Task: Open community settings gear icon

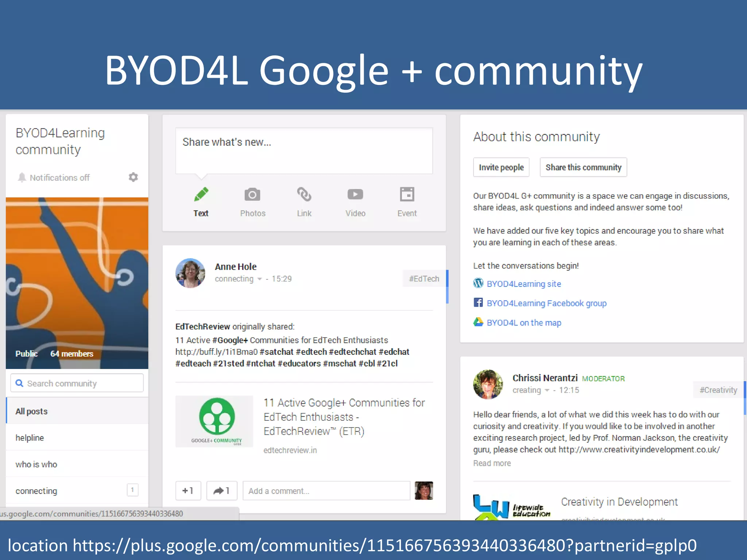Action: tap(133, 177)
